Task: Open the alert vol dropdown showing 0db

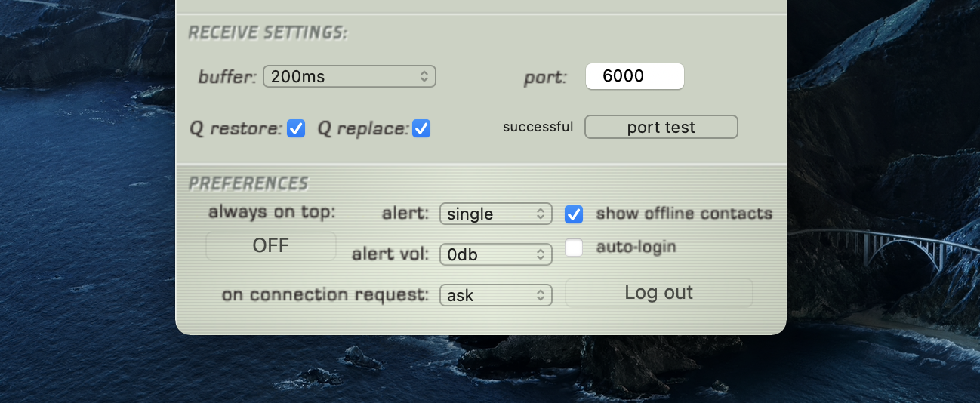Action: [x=495, y=255]
